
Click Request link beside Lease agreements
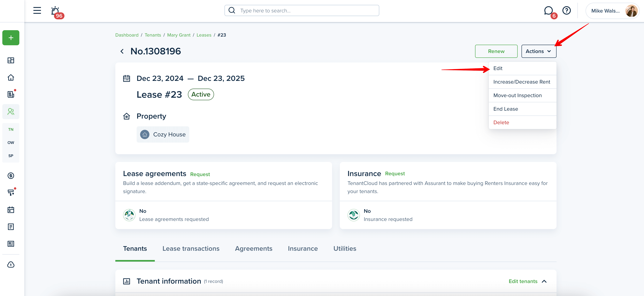(x=200, y=174)
